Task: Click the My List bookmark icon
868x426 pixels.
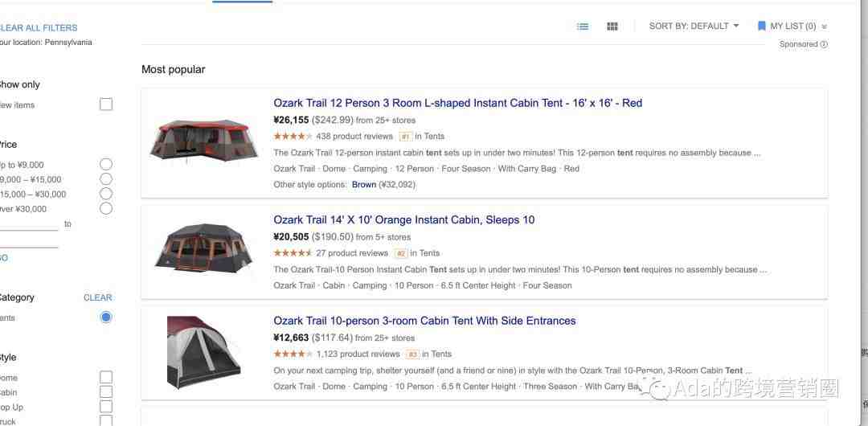Action: (762, 26)
